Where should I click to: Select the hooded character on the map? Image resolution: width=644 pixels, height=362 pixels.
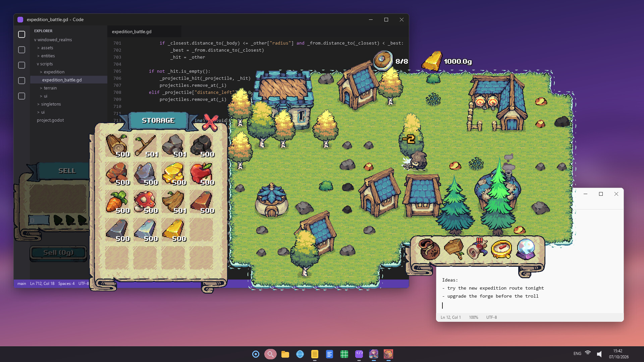point(417,161)
